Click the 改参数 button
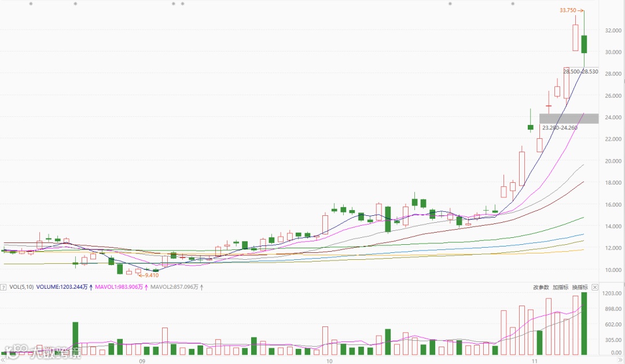Screen dimensions: 625x364 (x=541, y=287)
